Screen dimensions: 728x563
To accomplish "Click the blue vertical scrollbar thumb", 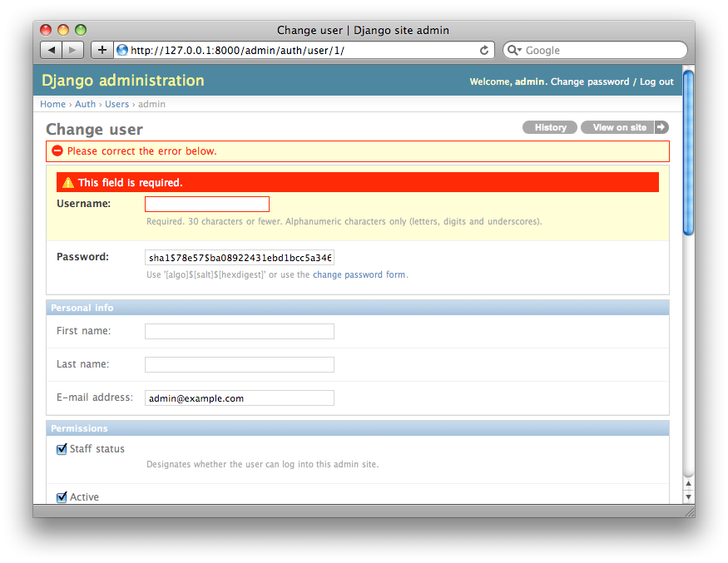I will tap(689, 152).
